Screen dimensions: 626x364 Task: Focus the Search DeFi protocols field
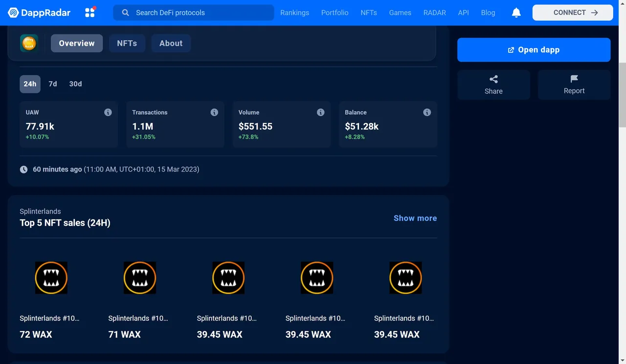[194, 13]
